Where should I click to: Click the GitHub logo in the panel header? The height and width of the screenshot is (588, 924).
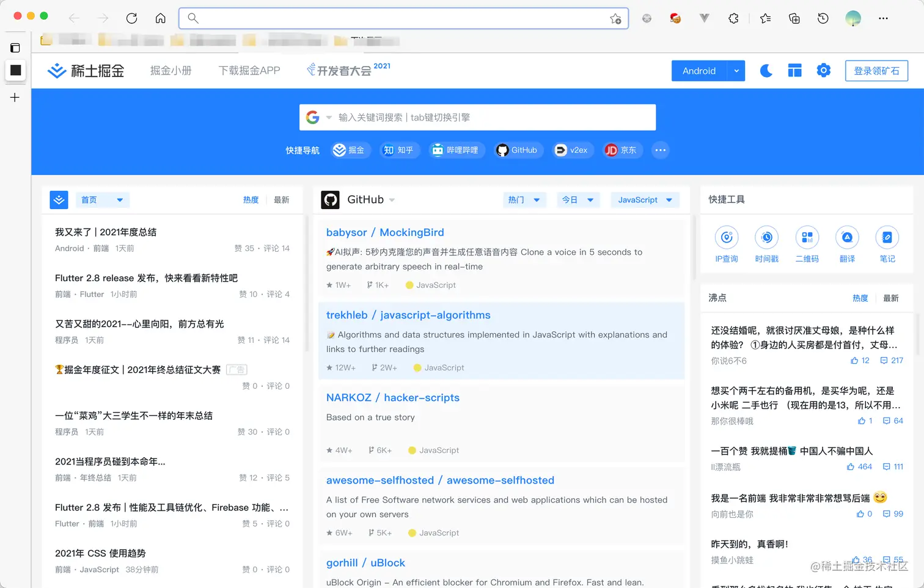point(331,200)
